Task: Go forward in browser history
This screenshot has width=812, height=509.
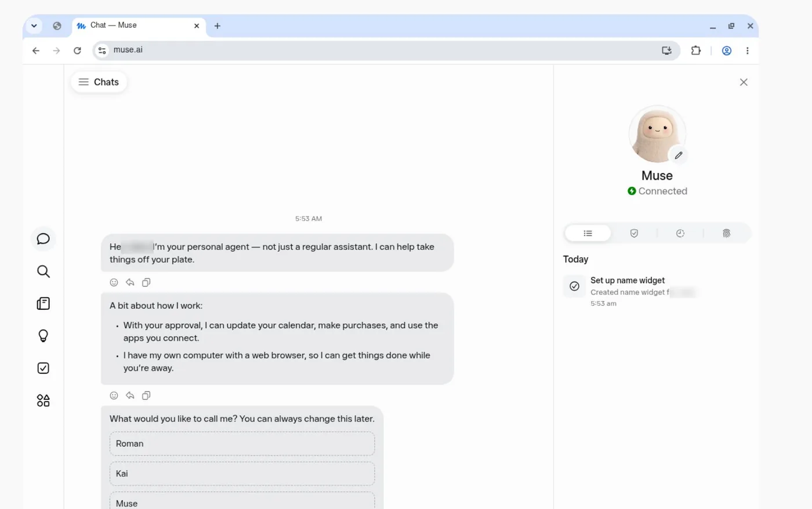Action: [x=56, y=50]
